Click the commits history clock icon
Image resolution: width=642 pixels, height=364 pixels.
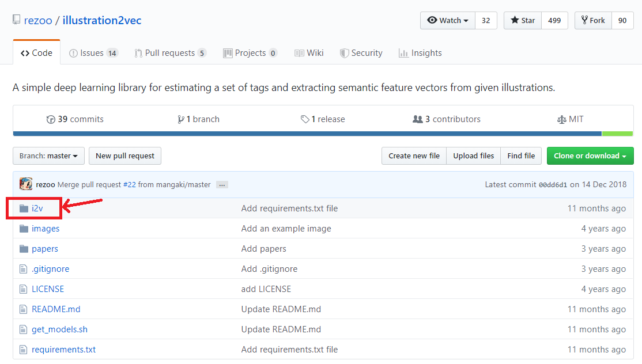coord(51,119)
